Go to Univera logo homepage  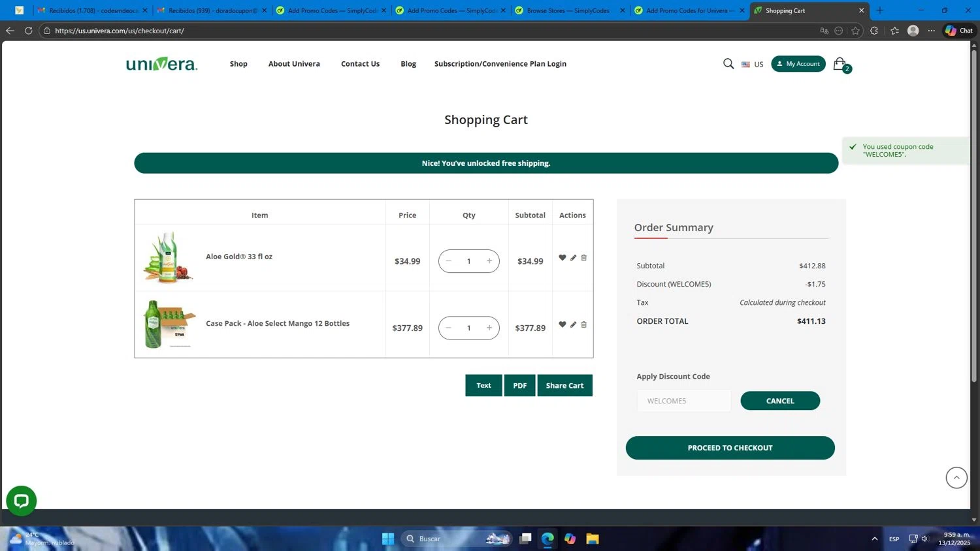point(161,64)
